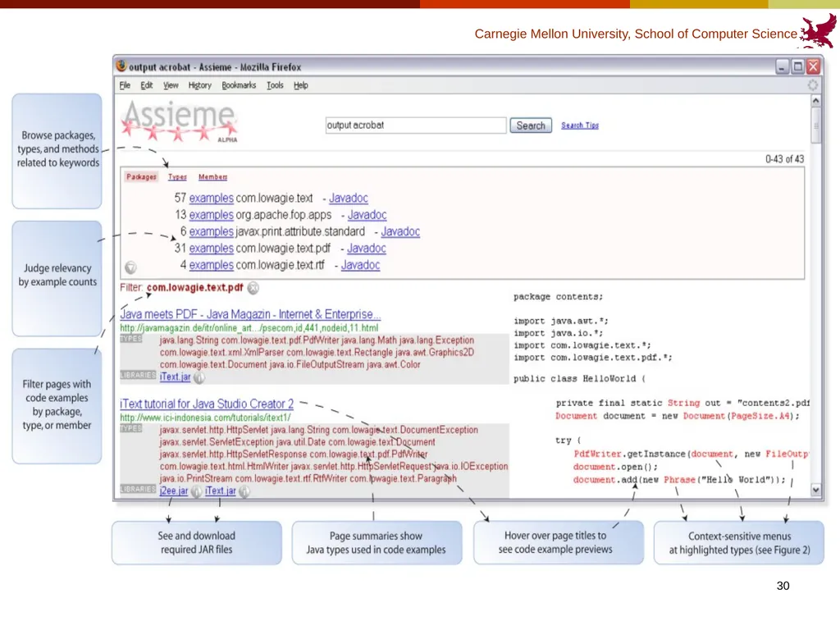Open examples link for com.lowagie.text
This screenshot has width=840, height=630.
[211, 199]
